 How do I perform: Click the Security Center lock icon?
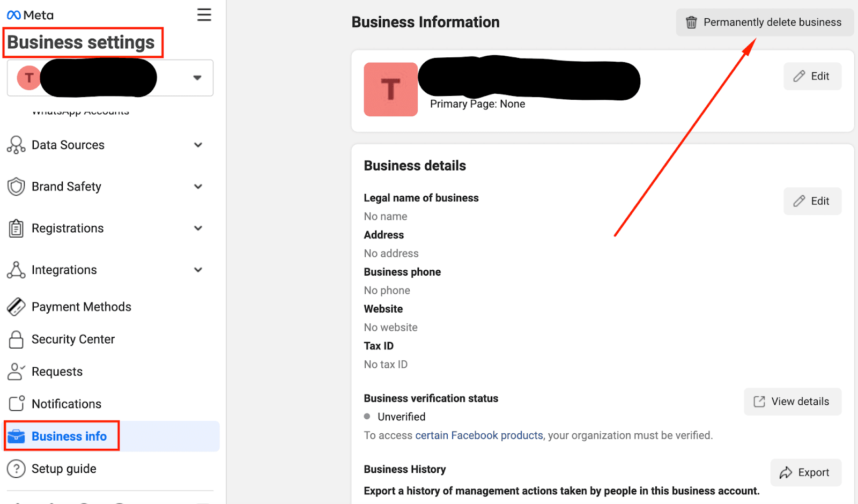coord(16,339)
